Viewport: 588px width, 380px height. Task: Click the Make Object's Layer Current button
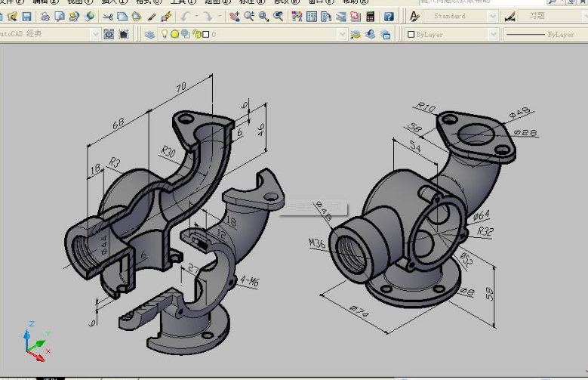pyautogui.click(x=356, y=34)
